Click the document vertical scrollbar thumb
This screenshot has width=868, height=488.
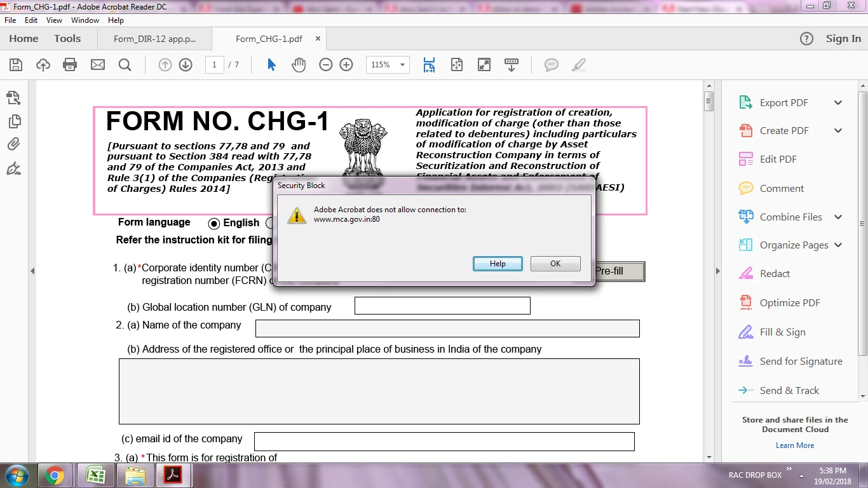pos(709,101)
